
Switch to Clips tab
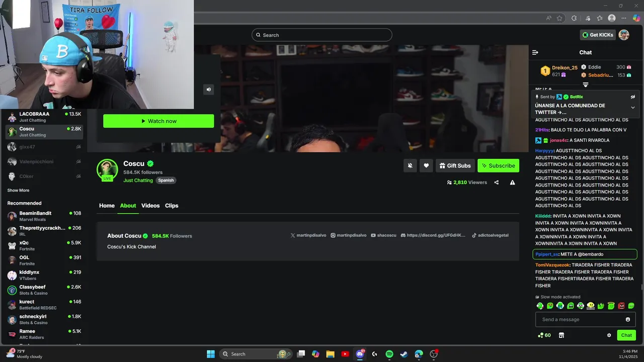(172, 206)
